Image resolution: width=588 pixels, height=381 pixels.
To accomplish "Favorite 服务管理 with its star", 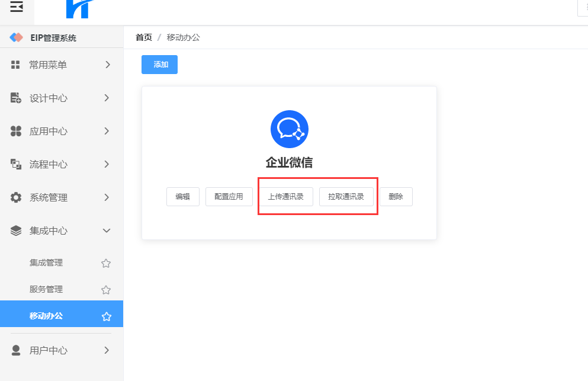I will click(x=106, y=290).
